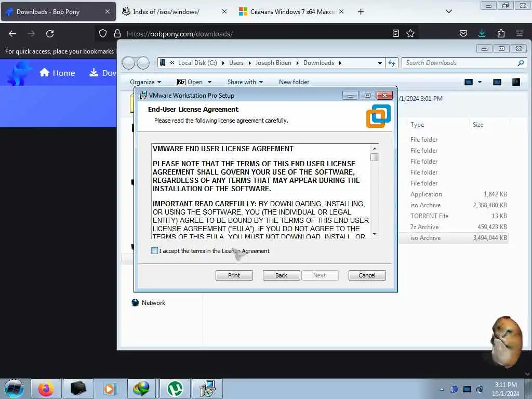
Task: Show hidden system tray icons
Action: (x=442, y=390)
